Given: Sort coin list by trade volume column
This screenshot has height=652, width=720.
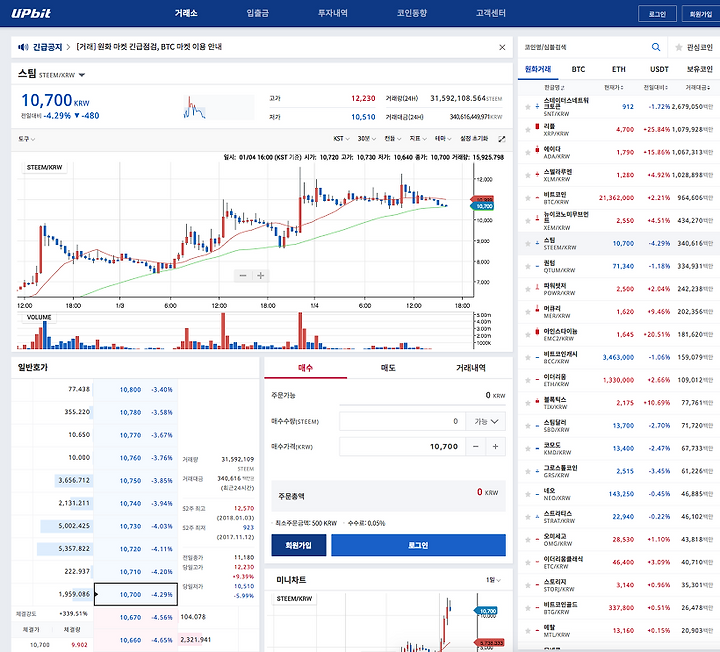Looking at the screenshot, I should click(x=698, y=87).
